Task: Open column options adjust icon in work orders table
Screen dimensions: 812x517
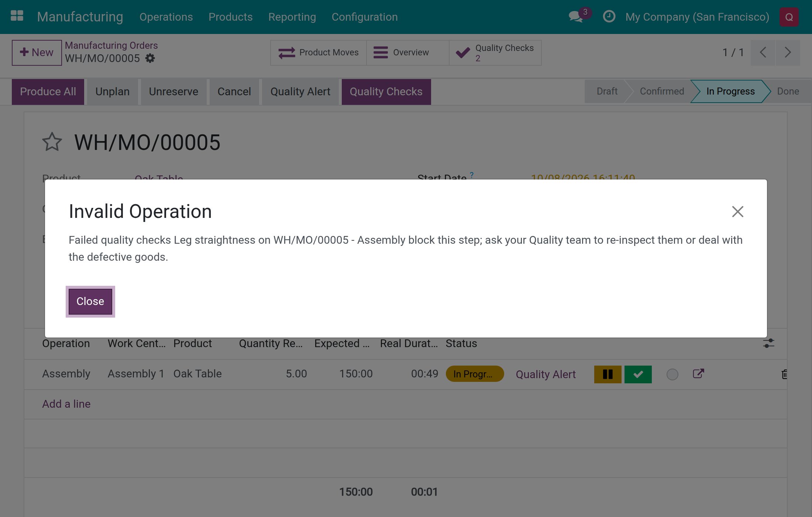Action: coord(768,343)
